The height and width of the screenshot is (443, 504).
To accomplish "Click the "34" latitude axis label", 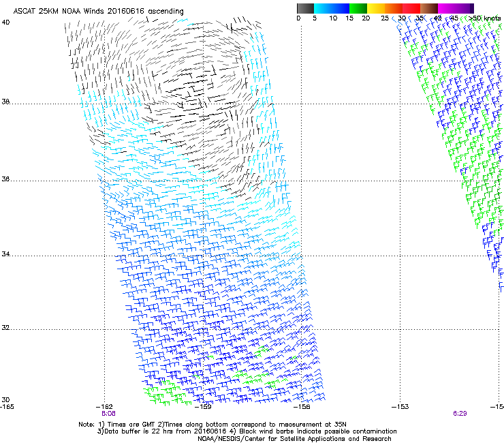I will click(x=5, y=254).
